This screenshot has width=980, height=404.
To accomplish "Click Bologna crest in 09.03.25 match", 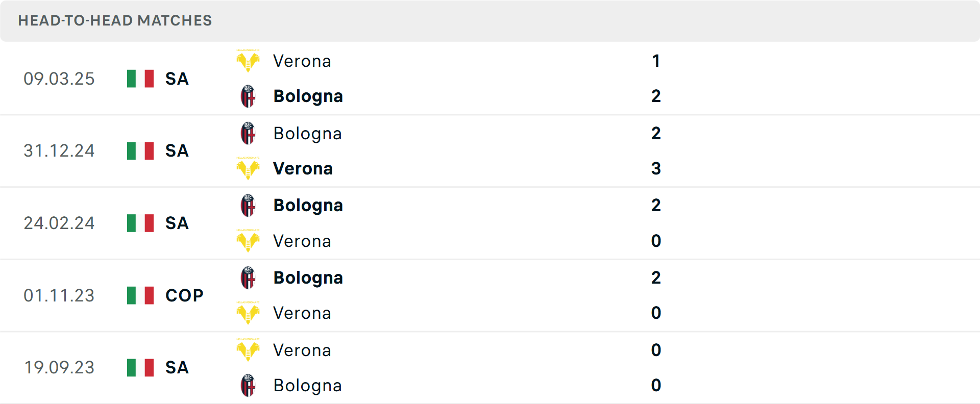I will tap(248, 96).
